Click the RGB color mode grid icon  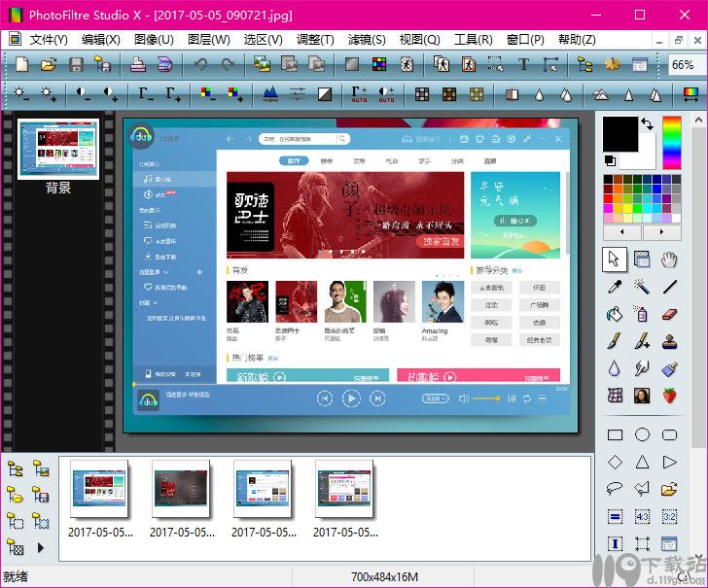[379, 64]
